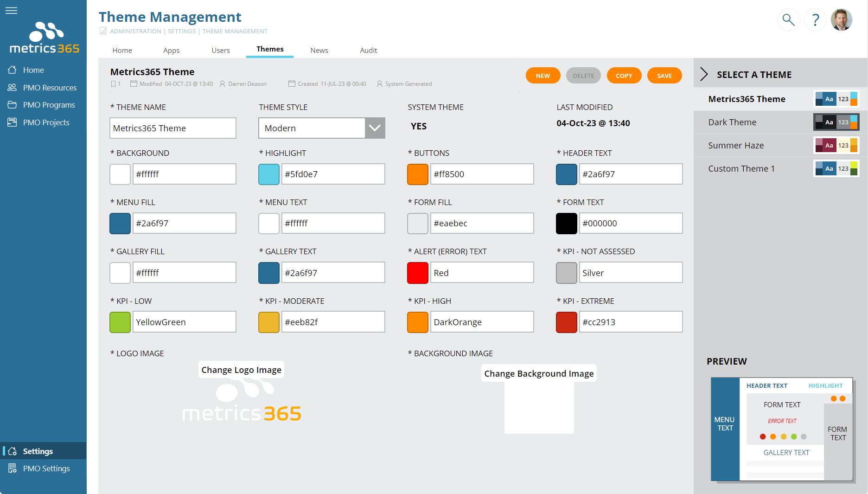
Task: Open the Theme Style dropdown arrow
Action: pos(375,128)
